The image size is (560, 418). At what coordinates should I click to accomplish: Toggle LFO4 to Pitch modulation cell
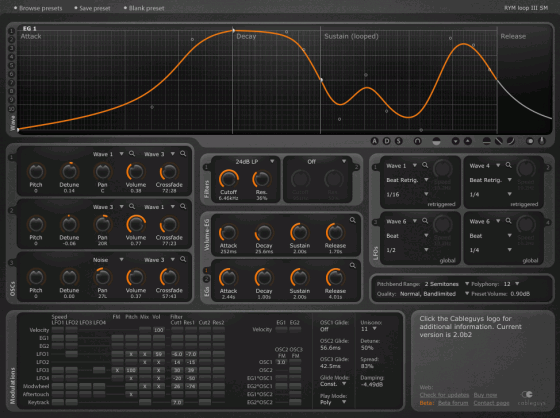[x=131, y=378]
